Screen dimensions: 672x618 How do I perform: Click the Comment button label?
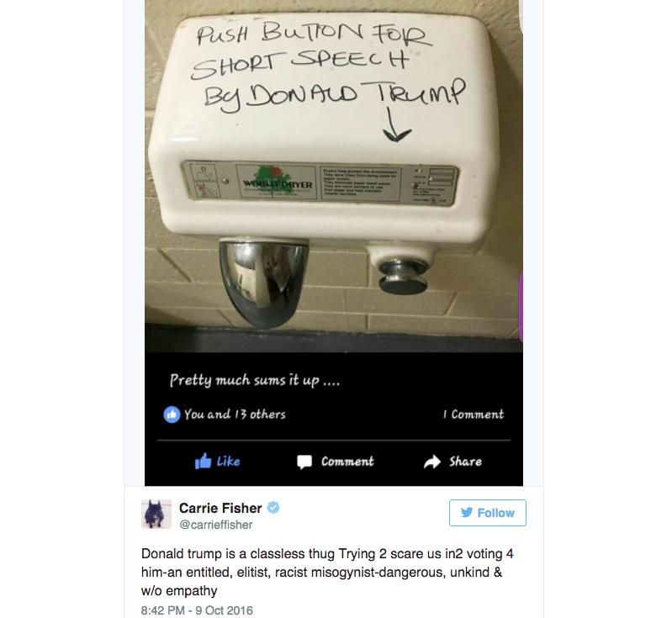[x=347, y=462]
